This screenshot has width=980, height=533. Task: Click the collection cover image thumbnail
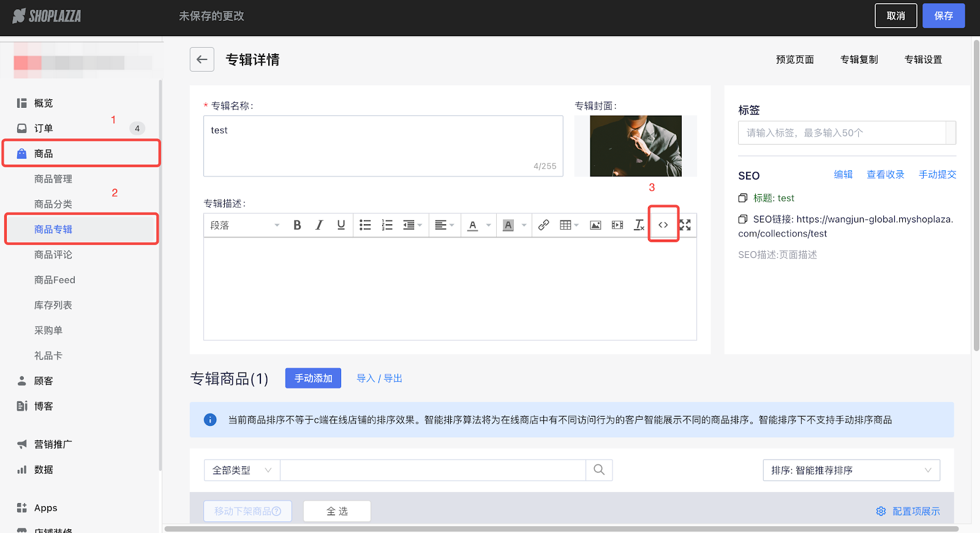pos(636,146)
